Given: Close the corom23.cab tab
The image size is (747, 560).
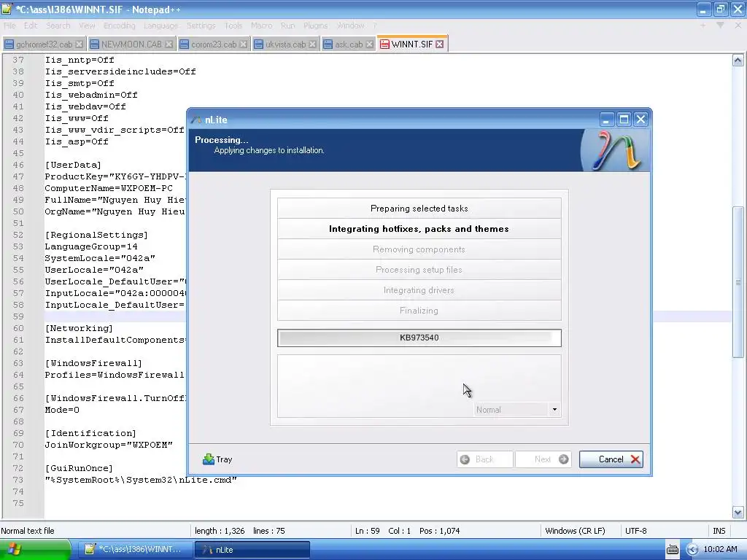Looking at the screenshot, I should [244, 44].
